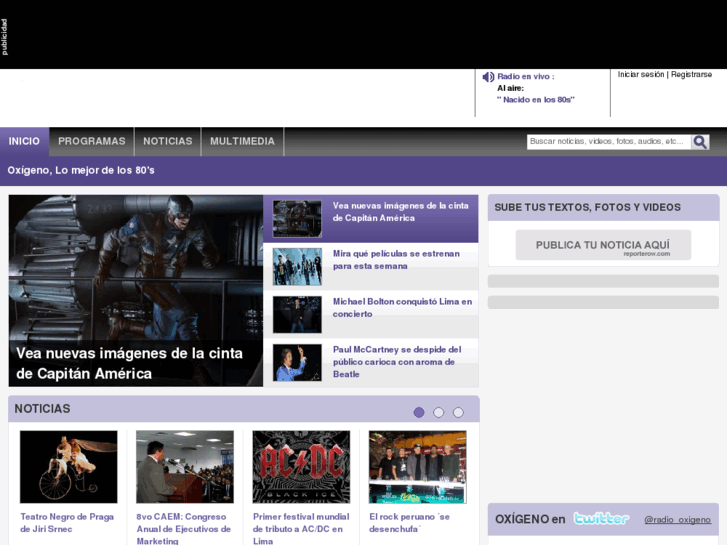Click "Oxígeno, Lo mejor de los 80's" banner text

coord(81,170)
